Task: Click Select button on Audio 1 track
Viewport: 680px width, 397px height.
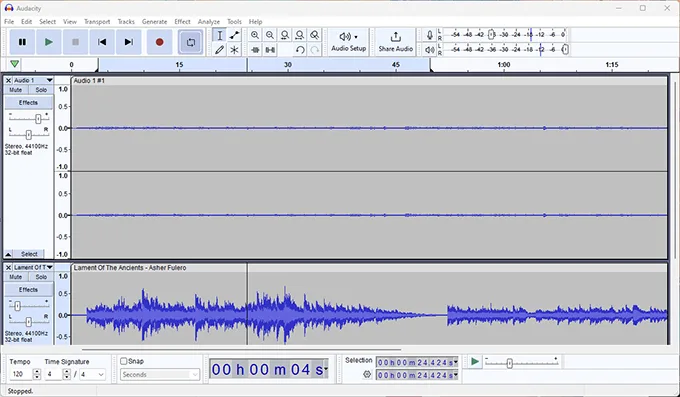Action: [x=29, y=254]
